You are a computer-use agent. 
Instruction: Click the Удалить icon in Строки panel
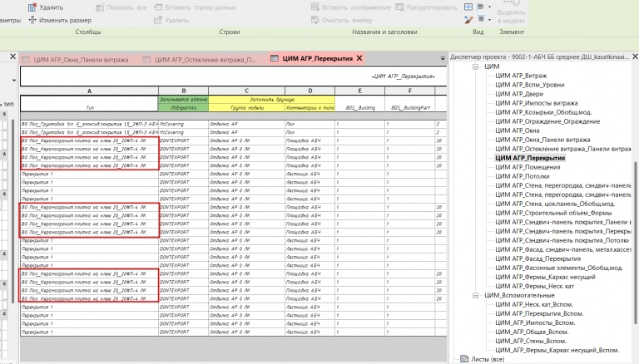coord(158,20)
